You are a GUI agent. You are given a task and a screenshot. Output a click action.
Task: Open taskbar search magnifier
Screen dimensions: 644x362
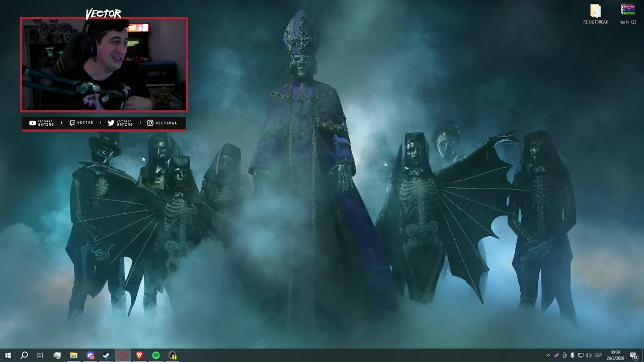tap(24, 355)
